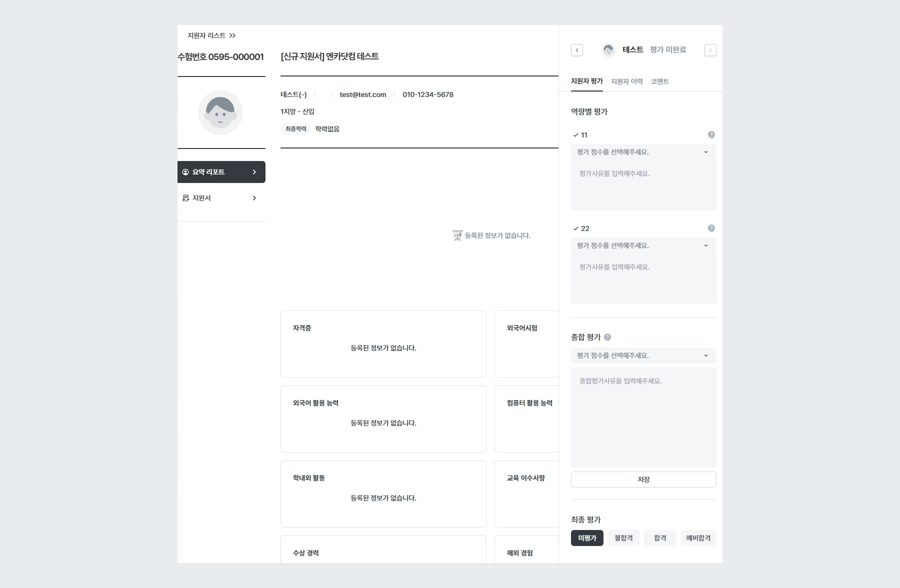This screenshot has height=588, width=900.
Task: Click the phone number 010-1234-5678
Action: (428, 94)
